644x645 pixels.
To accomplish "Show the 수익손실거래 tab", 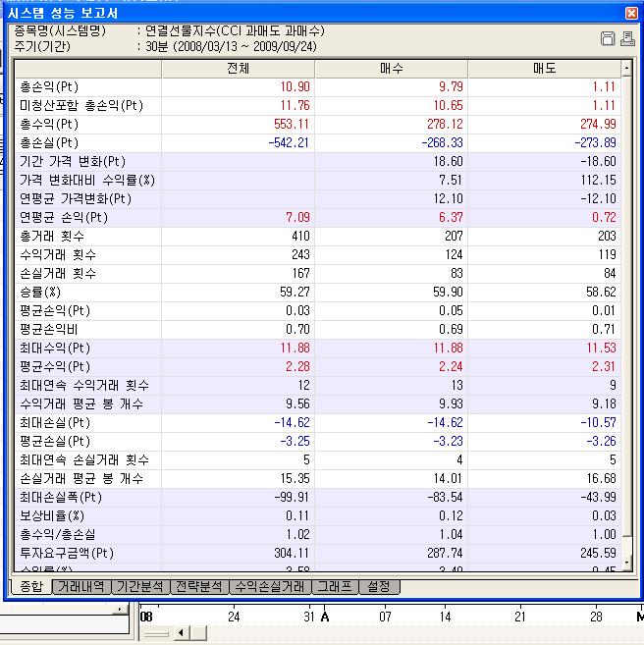I will 269,587.
